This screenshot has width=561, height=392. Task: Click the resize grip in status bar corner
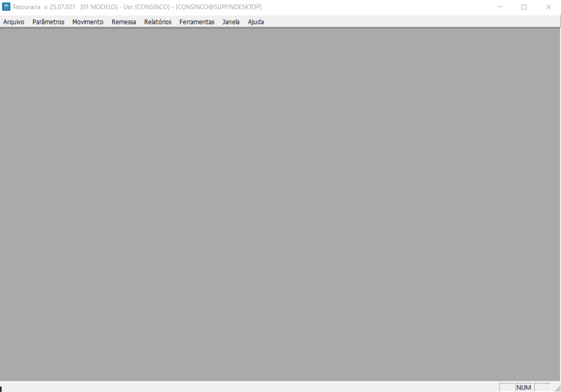point(557,388)
